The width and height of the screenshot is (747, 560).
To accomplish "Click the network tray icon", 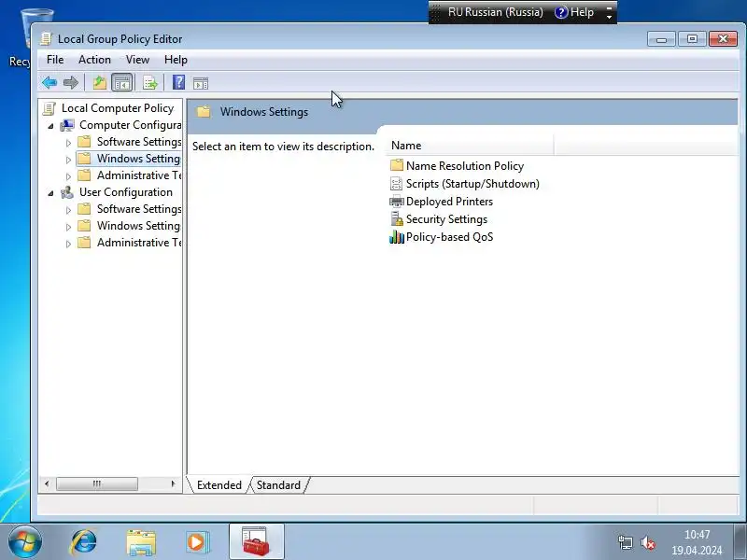I will click(625, 542).
